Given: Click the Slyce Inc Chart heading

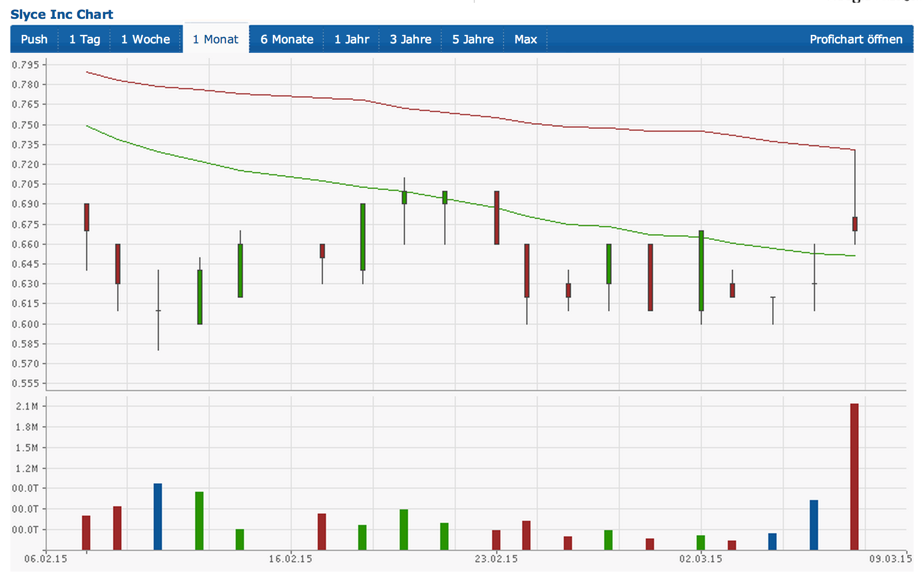Looking at the screenshot, I should (62, 15).
